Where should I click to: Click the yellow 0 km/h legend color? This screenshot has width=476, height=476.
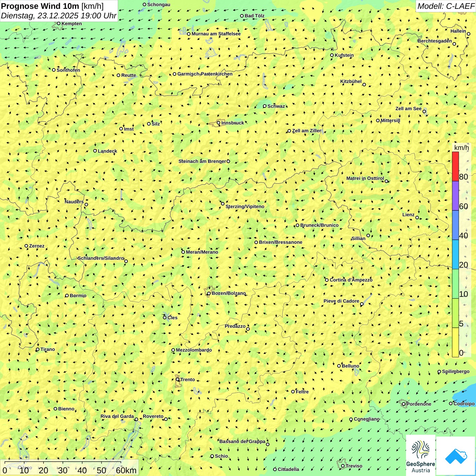click(x=455, y=342)
